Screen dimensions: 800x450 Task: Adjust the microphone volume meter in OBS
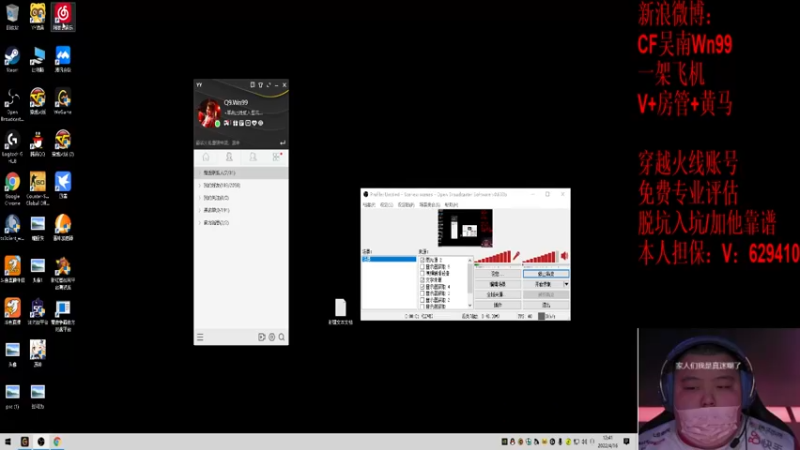pyautogui.click(x=493, y=257)
